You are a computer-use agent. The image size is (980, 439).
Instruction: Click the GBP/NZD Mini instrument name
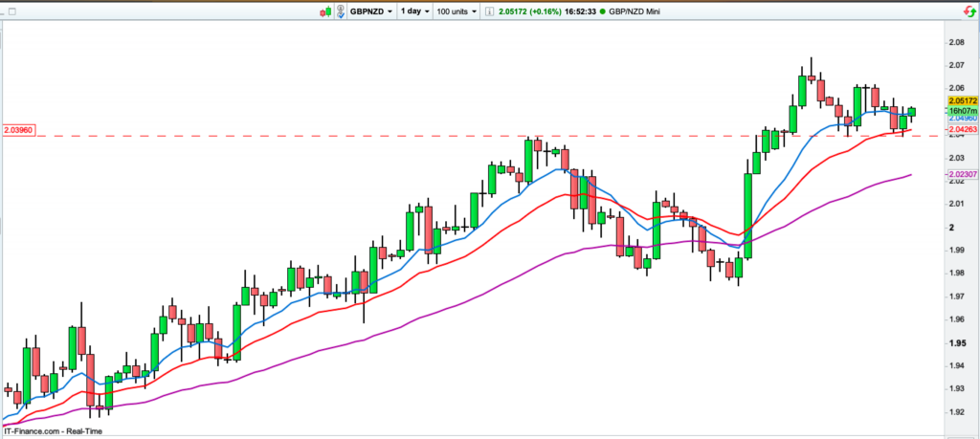click(635, 11)
